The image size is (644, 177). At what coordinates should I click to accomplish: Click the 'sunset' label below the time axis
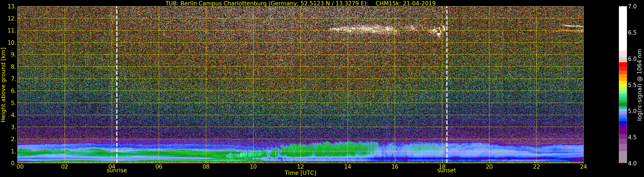(447, 171)
